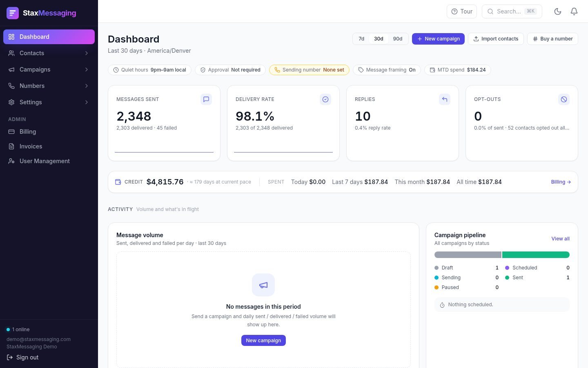588x368 pixels.
Task: Click the credit wallet icon
Action: [x=118, y=182]
